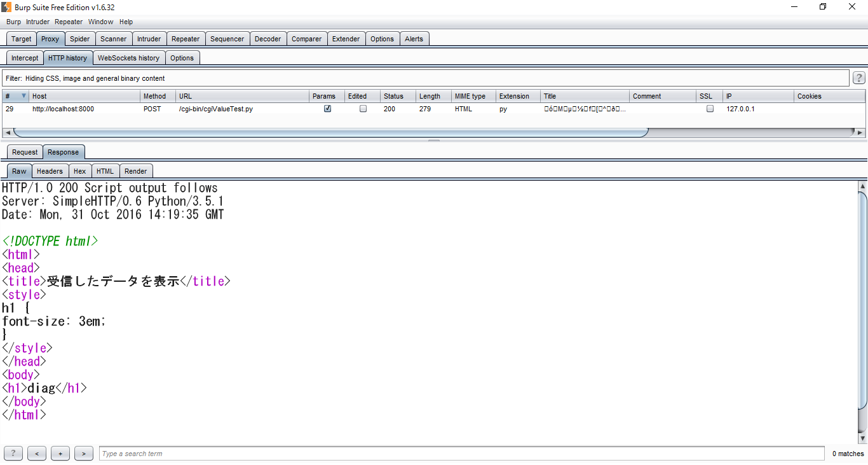This screenshot has width=868, height=465.
Task: Go to previous search match with < button
Action: tap(37, 454)
